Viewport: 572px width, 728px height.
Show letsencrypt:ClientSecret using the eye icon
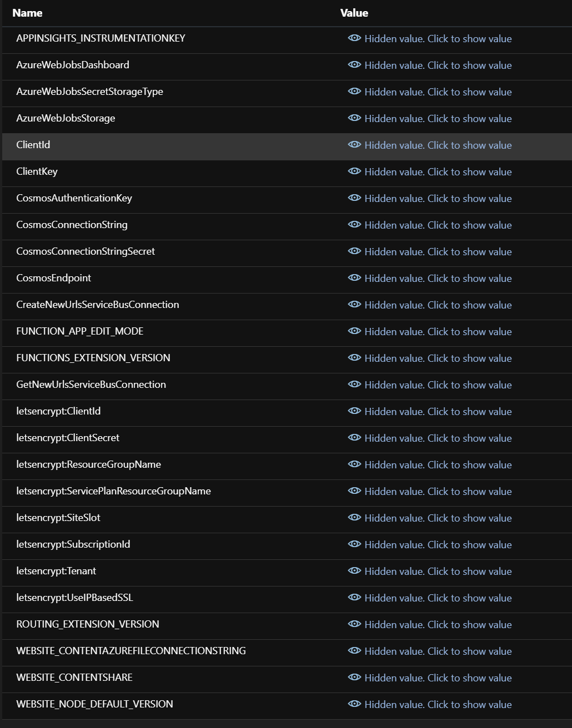354,438
